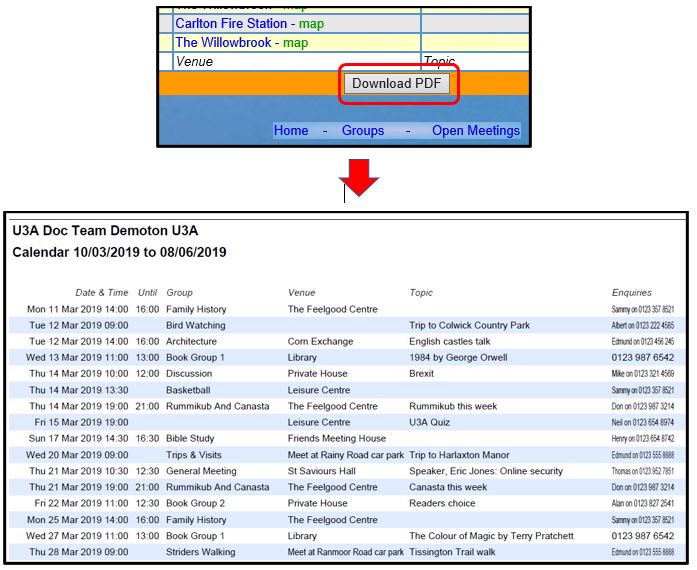Select The Willowbrook venue link
This screenshot has width=697, height=570.
click(227, 42)
